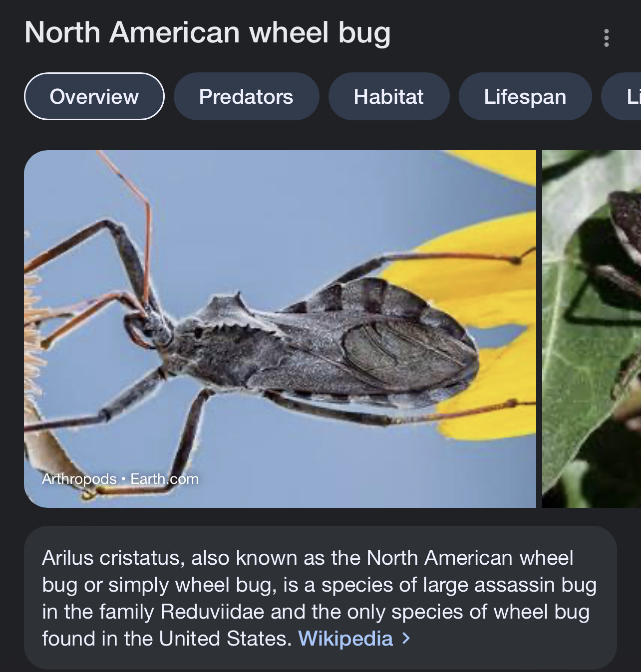The width and height of the screenshot is (641, 672).
Task: Tap the Arilus cristatus description text card
Action: pyautogui.click(x=320, y=598)
